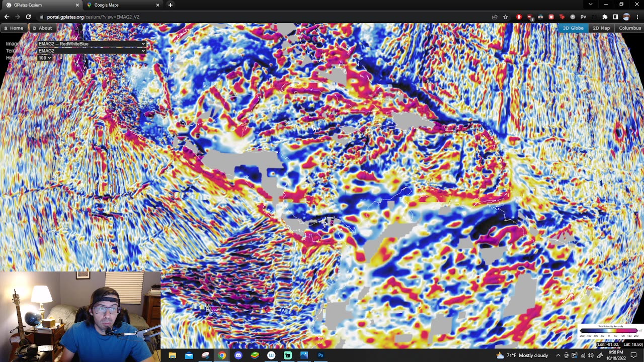Open the Chrome profile avatar
644x362 pixels.
click(x=626, y=17)
